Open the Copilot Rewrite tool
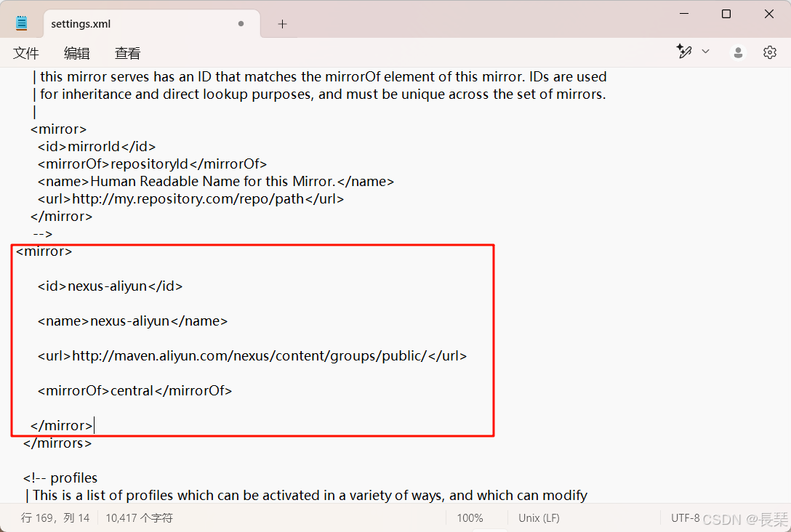The width and height of the screenshot is (791, 532). pyautogui.click(x=684, y=52)
